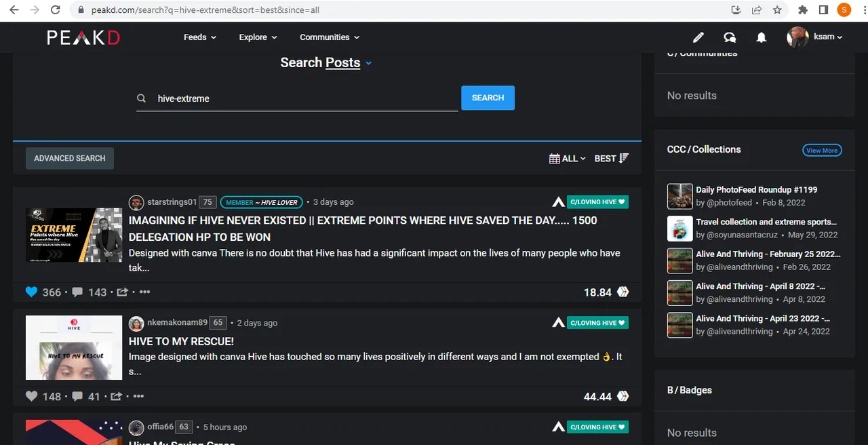This screenshot has width=868, height=445.
Task: Click the hive-extreme search field
Action: (297, 98)
